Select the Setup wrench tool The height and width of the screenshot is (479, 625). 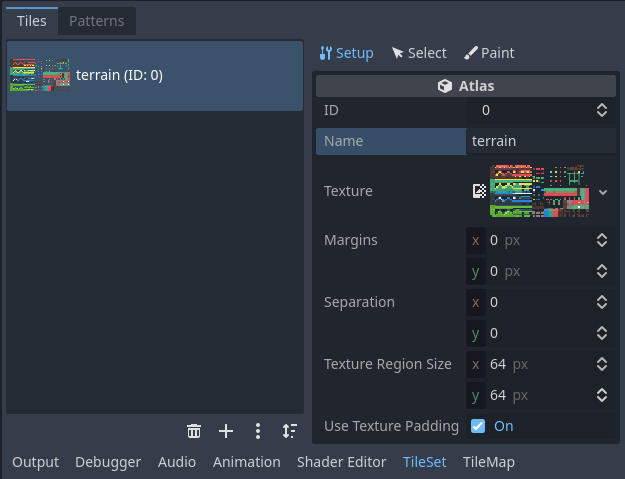[346, 53]
